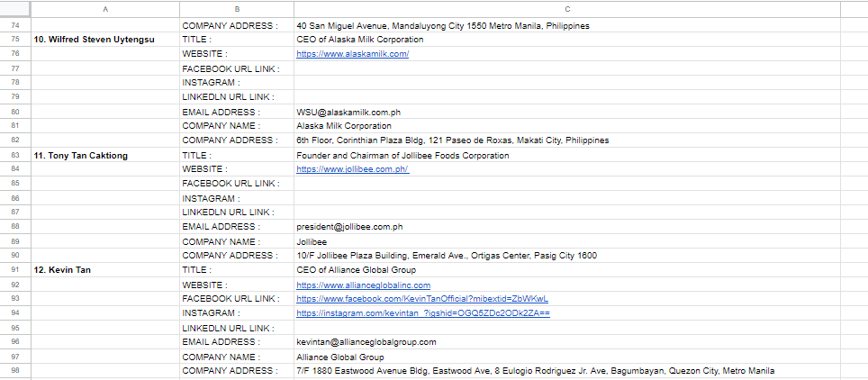The width and height of the screenshot is (868, 380).
Task: Select "TITLE :" label in row 75
Action: pos(237,40)
